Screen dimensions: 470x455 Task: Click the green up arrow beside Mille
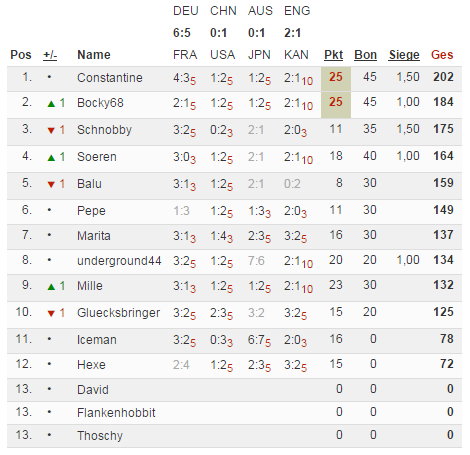click(51, 286)
